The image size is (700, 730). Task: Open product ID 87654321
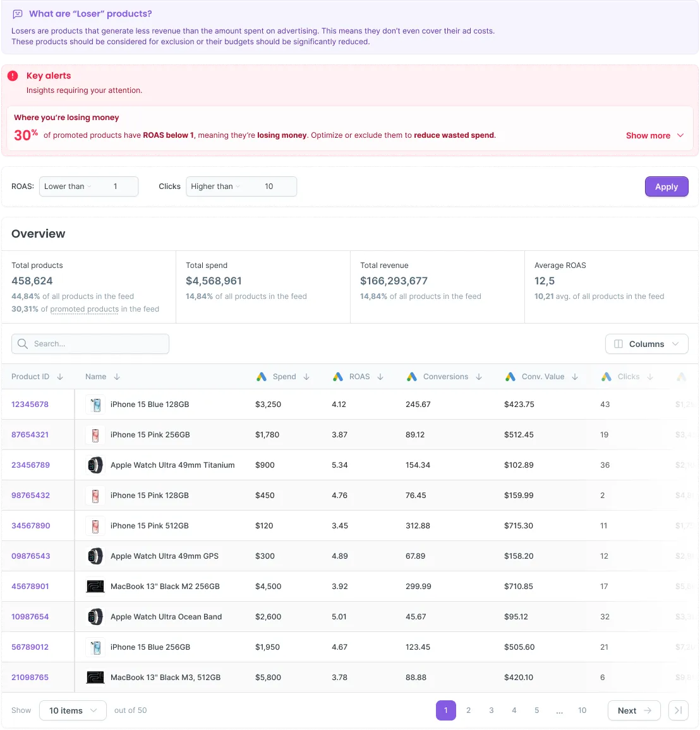pos(30,434)
